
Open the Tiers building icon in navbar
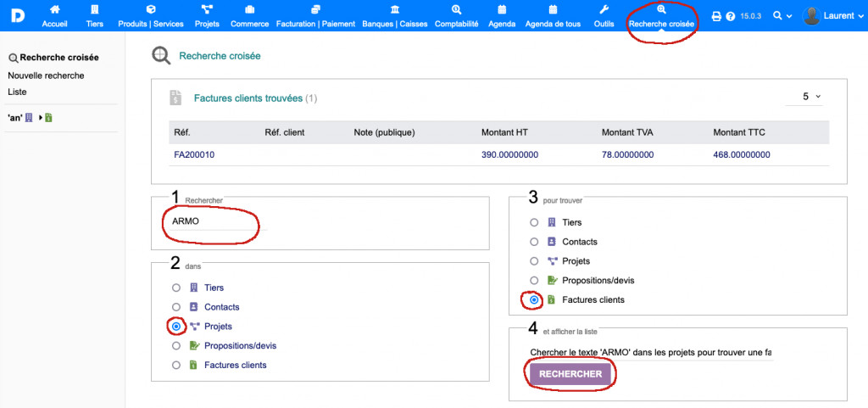(94, 10)
